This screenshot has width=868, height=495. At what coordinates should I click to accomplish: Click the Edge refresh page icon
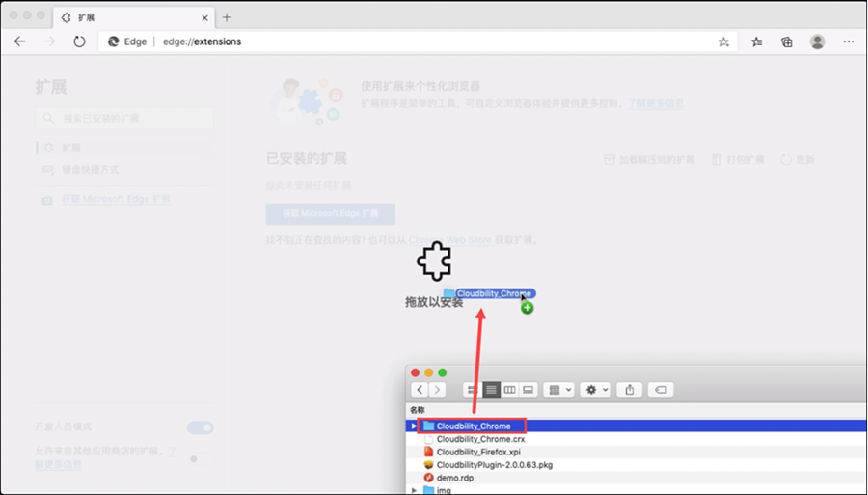tap(79, 41)
